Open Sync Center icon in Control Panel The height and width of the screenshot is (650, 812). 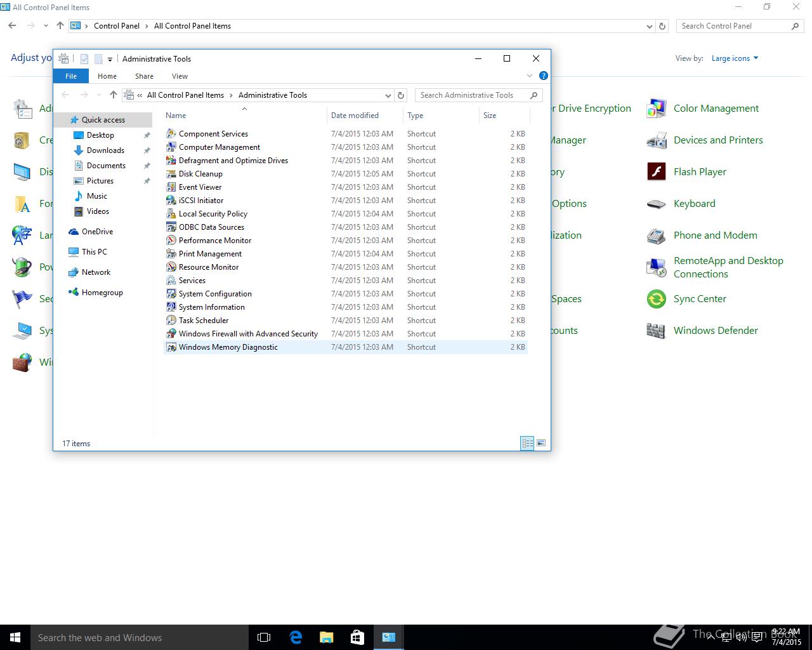point(656,299)
